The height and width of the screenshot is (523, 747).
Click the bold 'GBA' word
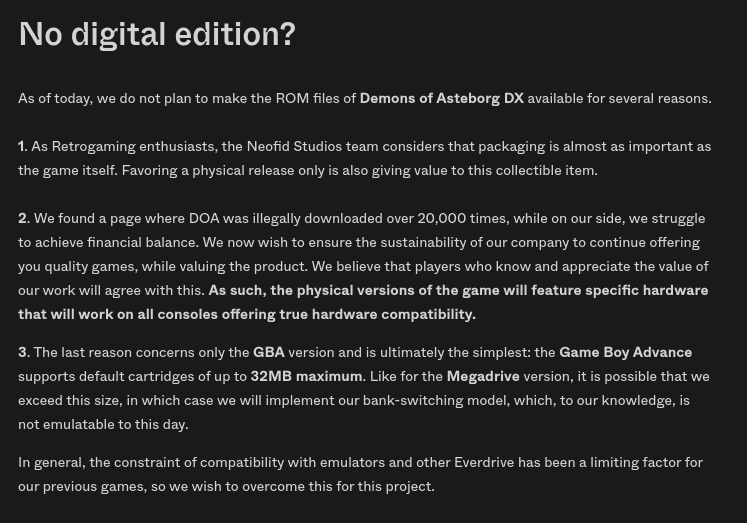tap(269, 352)
